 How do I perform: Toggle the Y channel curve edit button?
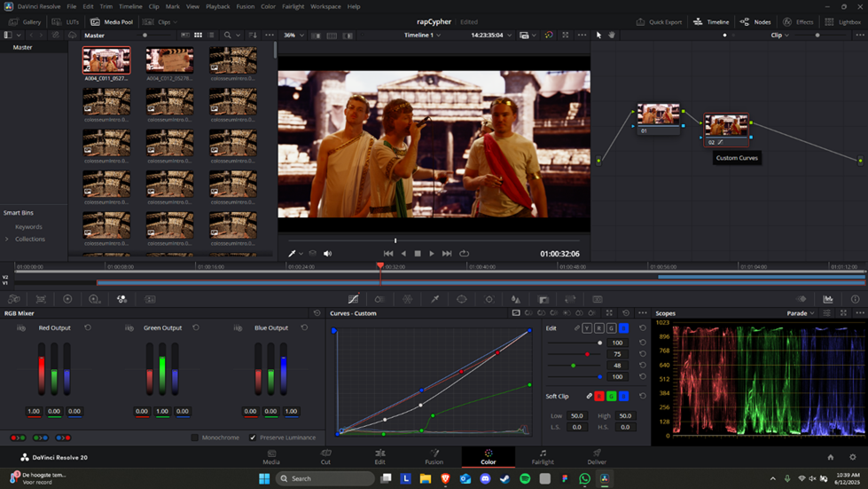[x=587, y=328]
